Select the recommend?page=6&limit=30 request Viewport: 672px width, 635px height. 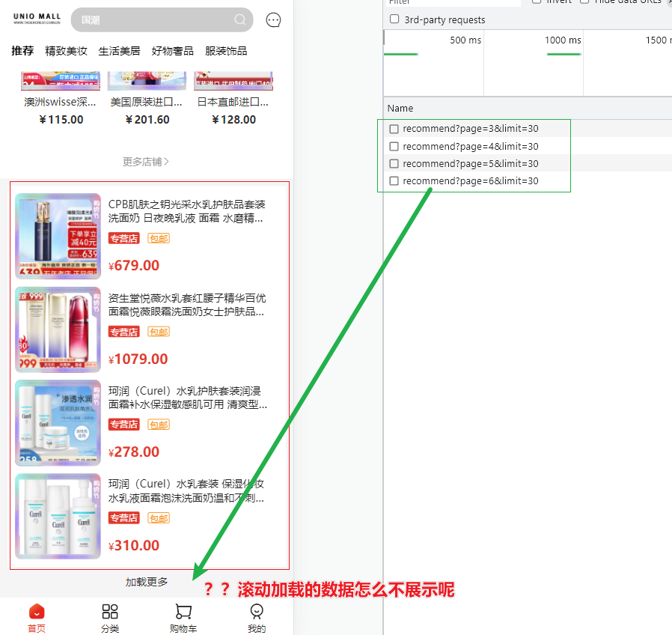471,181
